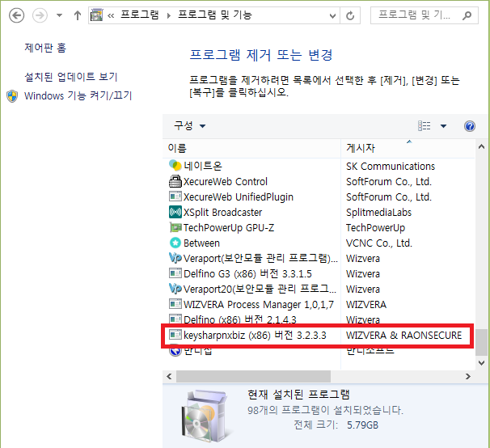
Task: Click SK Communications publisher cell
Action: (391, 166)
